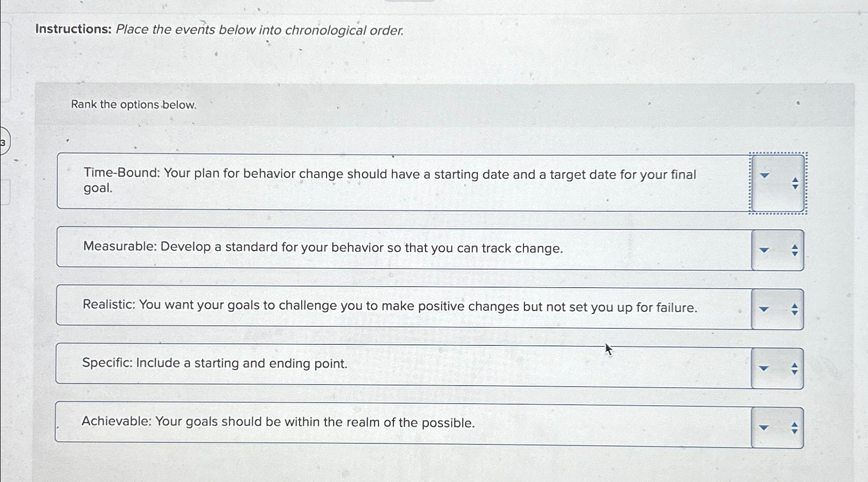868x482 pixels.
Task: Open the rank dropdown for Achievable option
Action: (x=764, y=426)
